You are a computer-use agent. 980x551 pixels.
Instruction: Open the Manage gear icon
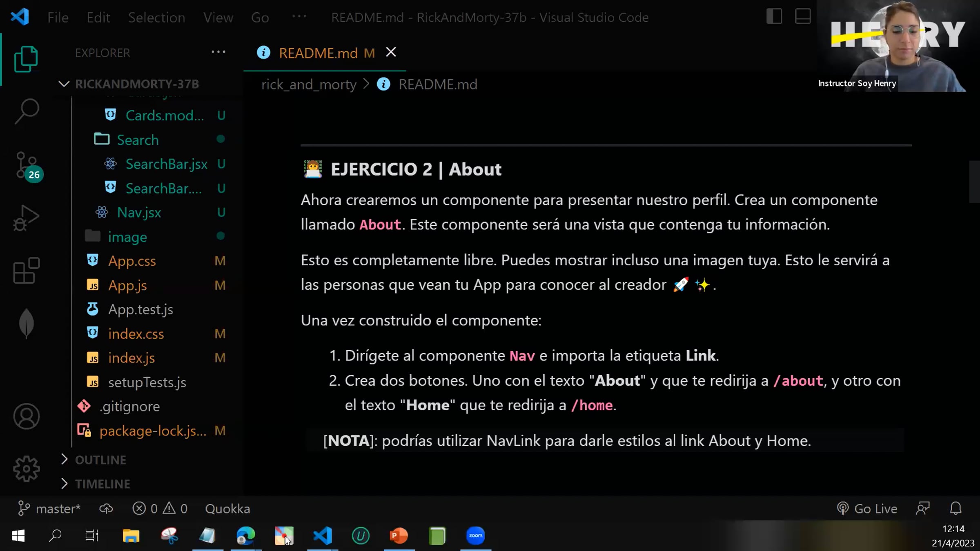coord(27,469)
